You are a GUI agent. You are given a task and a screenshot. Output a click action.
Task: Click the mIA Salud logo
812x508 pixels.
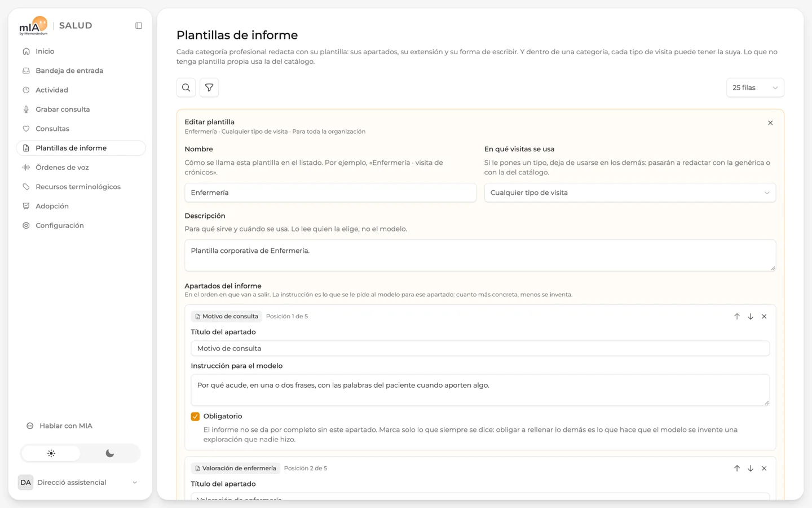[x=55, y=25]
